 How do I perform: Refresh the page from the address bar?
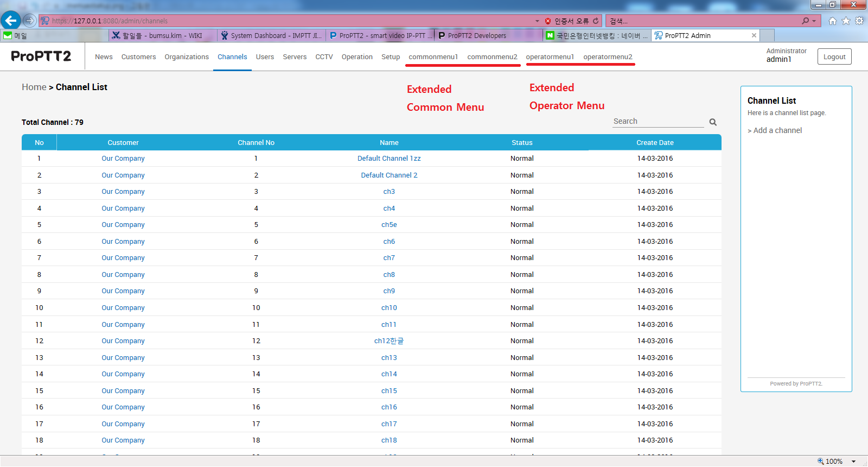(x=596, y=21)
